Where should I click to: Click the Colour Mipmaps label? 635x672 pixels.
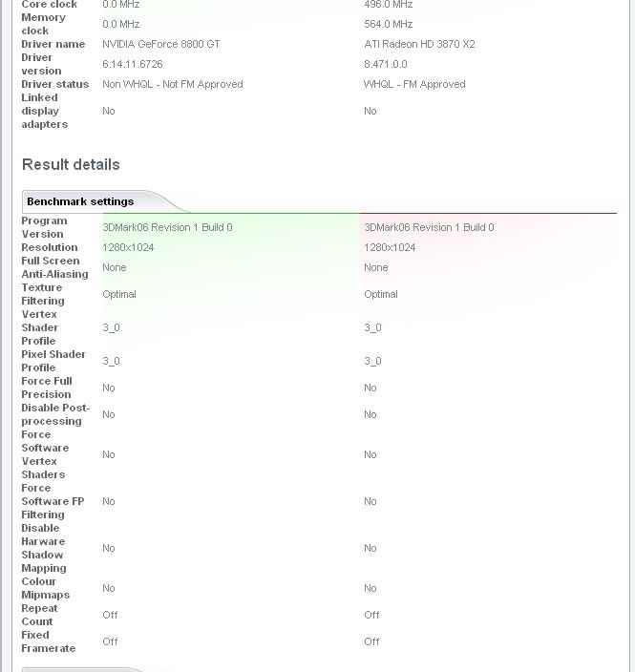[x=46, y=588]
